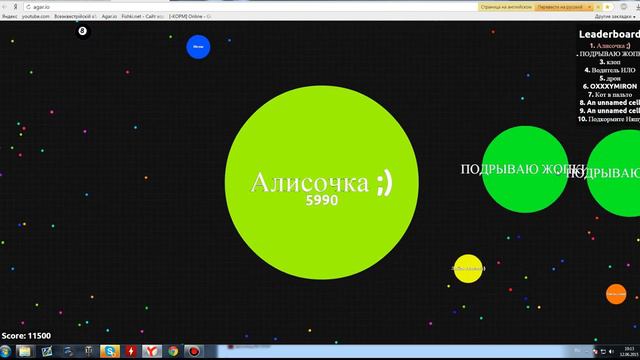Open the red record app in taskbar

tap(194, 351)
